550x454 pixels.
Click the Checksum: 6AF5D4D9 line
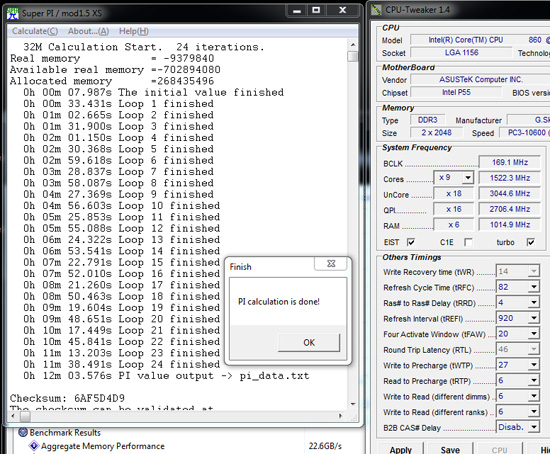[67, 398]
